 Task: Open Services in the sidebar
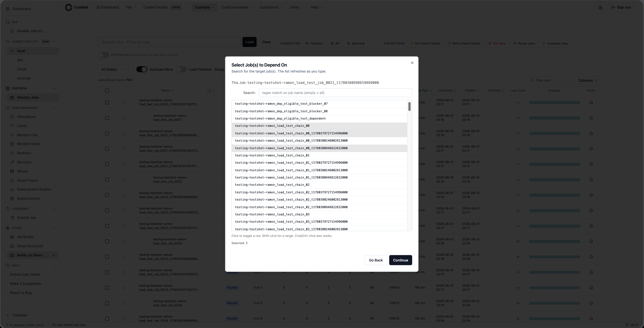point(24,162)
